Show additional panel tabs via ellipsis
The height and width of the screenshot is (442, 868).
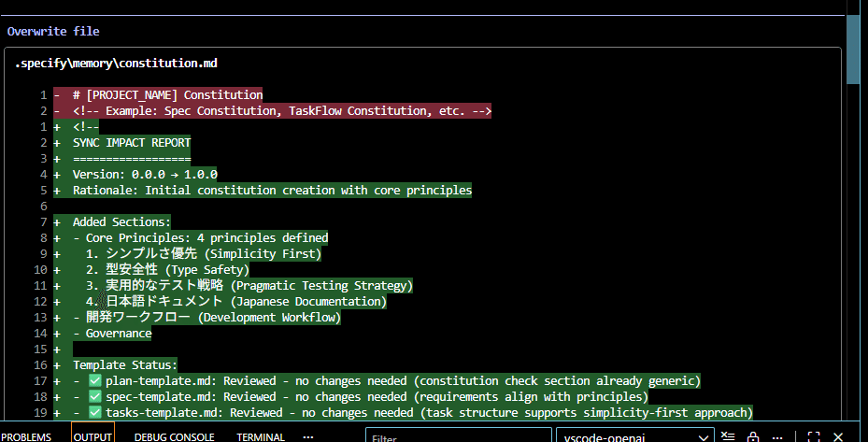pyautogui.click(x=308, y=436)
